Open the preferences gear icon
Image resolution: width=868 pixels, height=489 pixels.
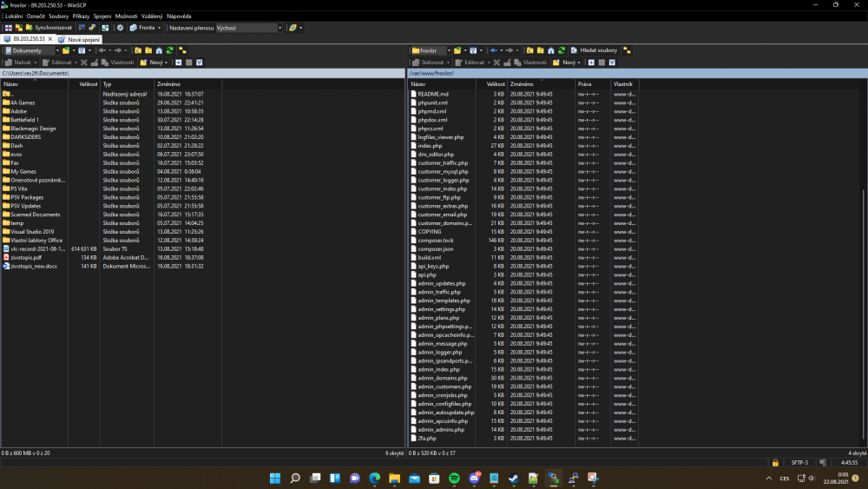tap(120, 28)
